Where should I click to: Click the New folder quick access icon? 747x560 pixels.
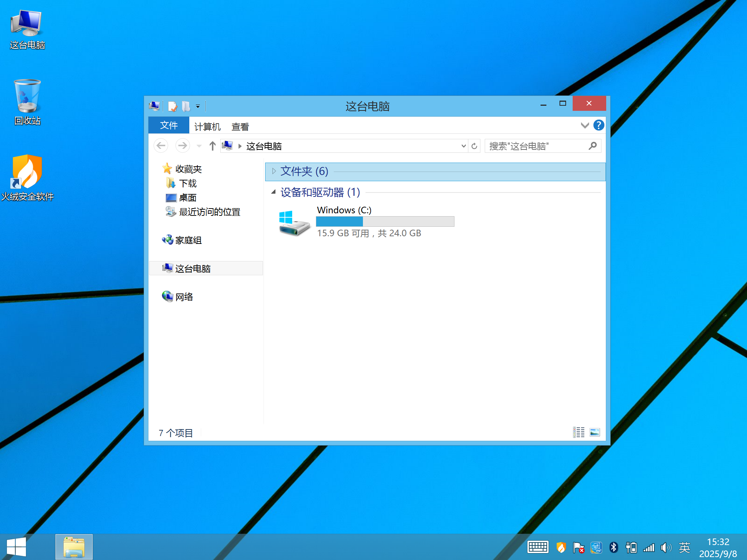(186, 106)
